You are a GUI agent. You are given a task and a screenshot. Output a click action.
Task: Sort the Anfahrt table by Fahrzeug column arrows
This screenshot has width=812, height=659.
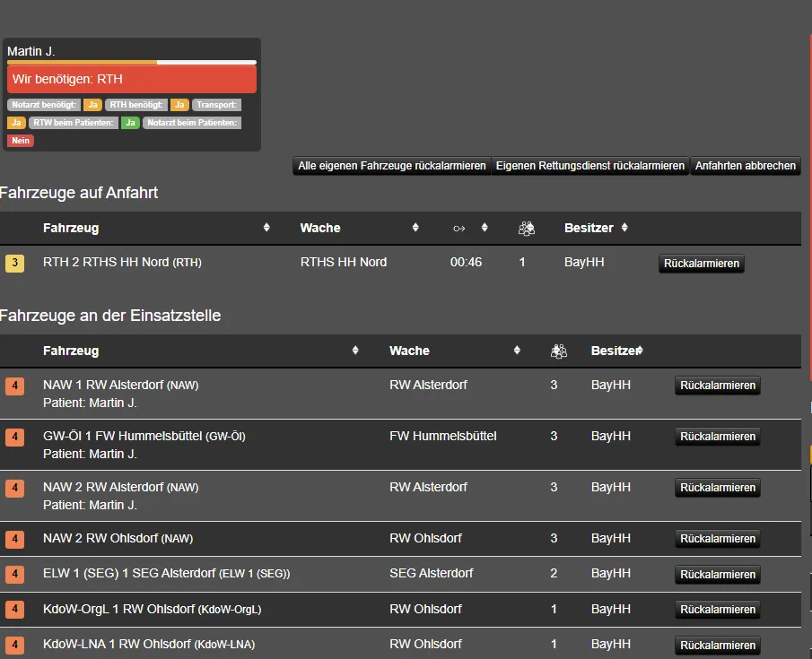(x=266, y=228)
